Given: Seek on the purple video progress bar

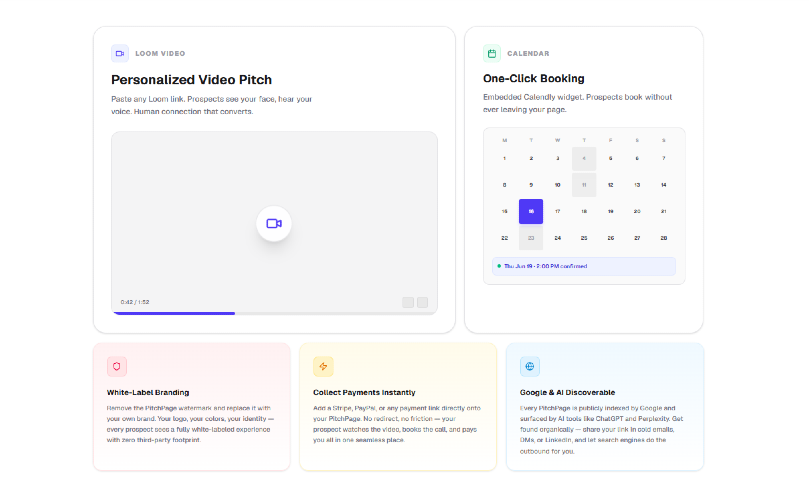Looking at the screenshot, I should [174, 313].
